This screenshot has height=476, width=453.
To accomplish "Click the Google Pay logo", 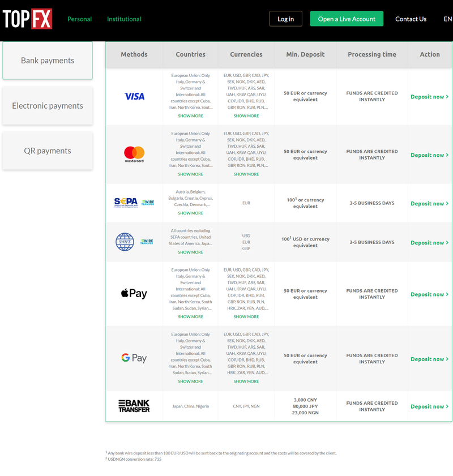I will point(134,358).
